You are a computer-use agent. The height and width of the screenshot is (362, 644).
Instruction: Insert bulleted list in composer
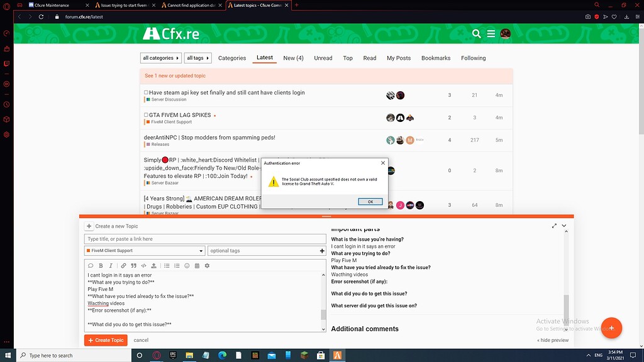click(167, 266)
